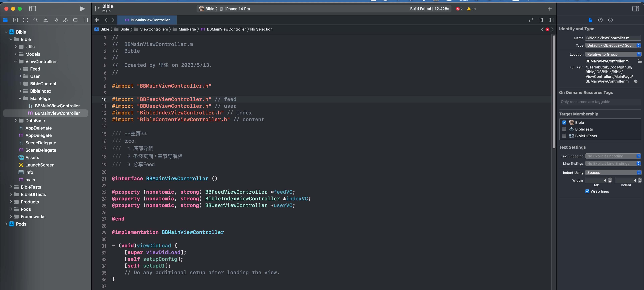Open the Report navigator

click(x=86, y=20)
